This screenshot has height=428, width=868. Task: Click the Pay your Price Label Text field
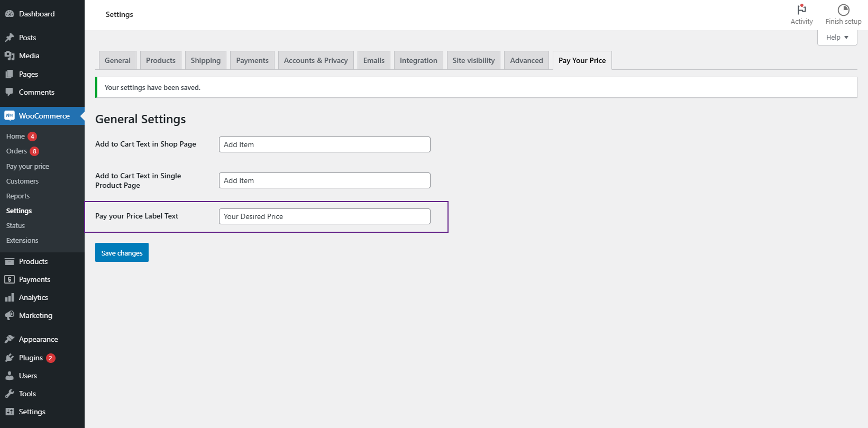click(x=325, y=216)
